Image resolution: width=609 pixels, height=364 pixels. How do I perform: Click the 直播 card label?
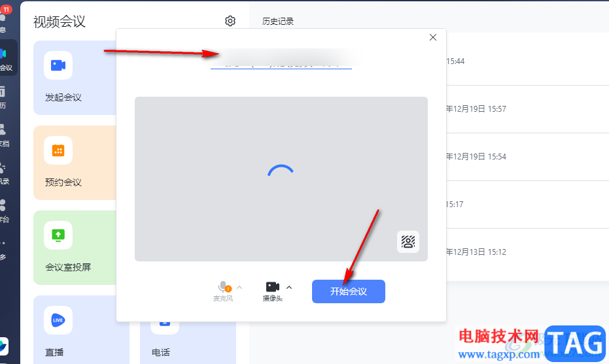[x=54, y=352]
